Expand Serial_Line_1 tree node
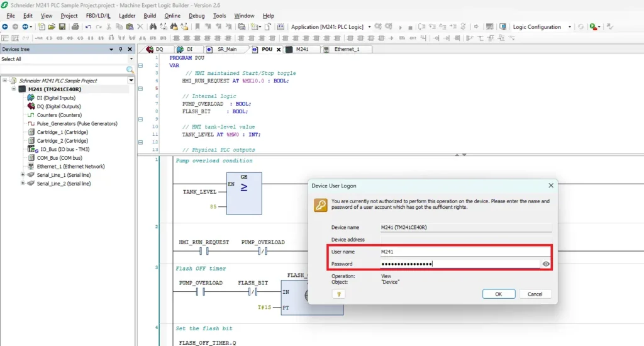Screen dimensions: 644x346 click(23, 175)
